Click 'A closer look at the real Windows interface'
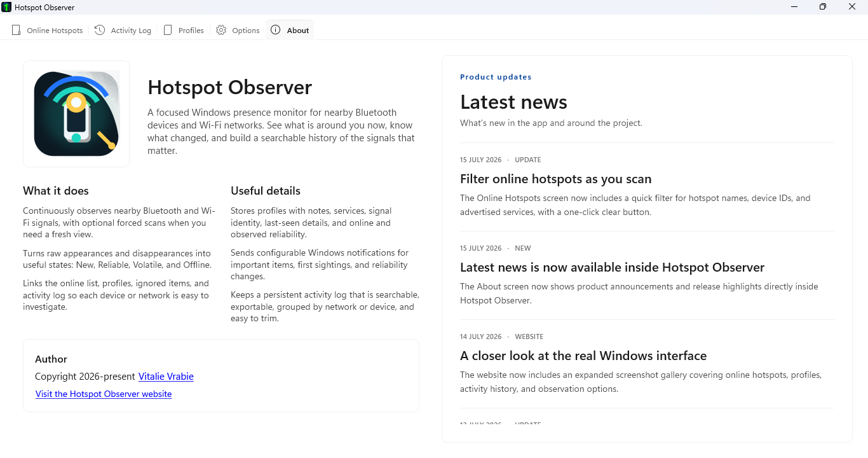868x458 pixels. pos(583,356)
